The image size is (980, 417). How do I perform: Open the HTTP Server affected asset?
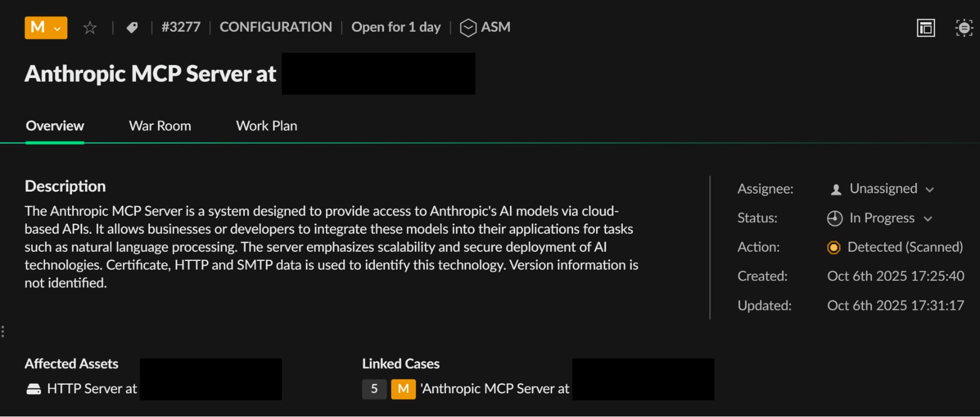click(x=92, y=388)
